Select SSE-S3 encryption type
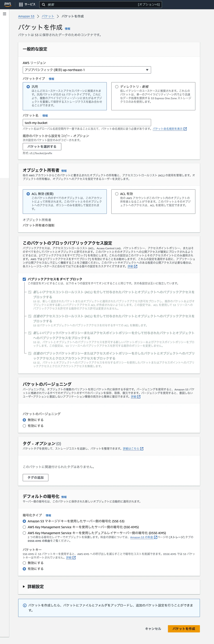This screenshot has width=214, height=644. tap(24, 521)
